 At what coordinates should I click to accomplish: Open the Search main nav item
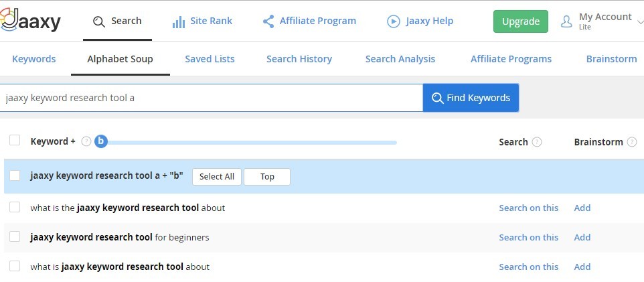117,21
